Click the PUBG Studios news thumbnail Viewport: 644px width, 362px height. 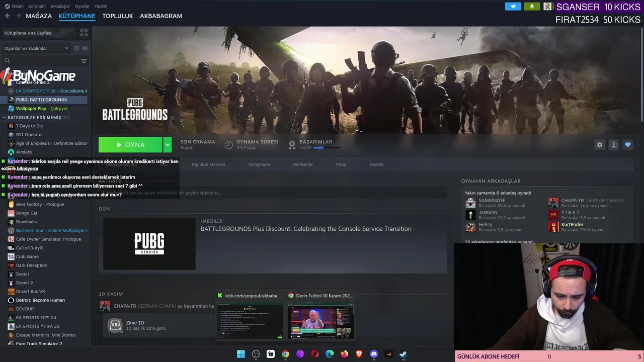(x=149, y=244)
